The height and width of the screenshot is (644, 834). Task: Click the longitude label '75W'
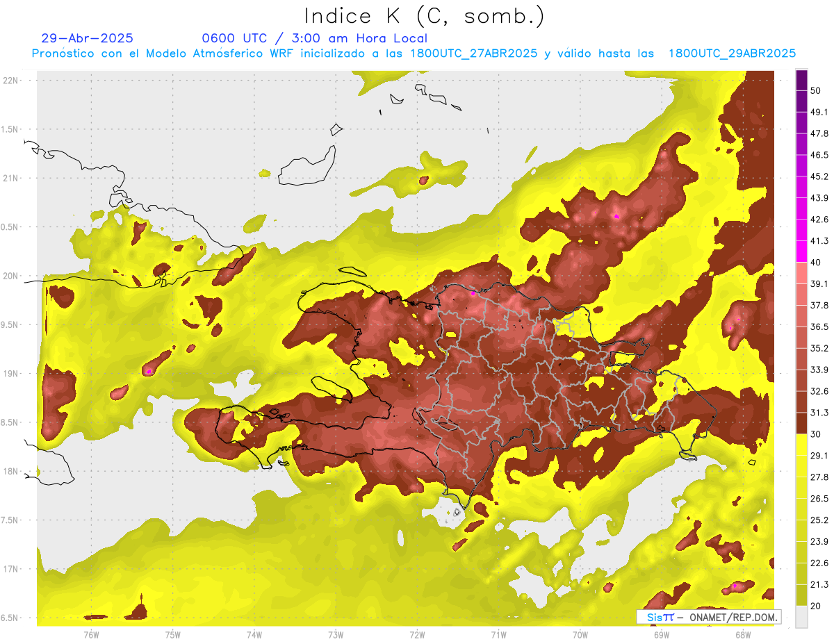coord(173,634)
